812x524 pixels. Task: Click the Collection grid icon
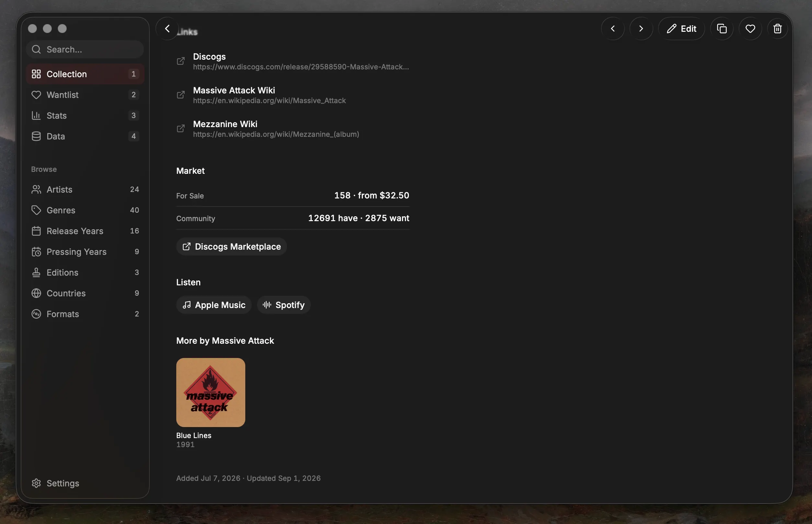[36, 74]
